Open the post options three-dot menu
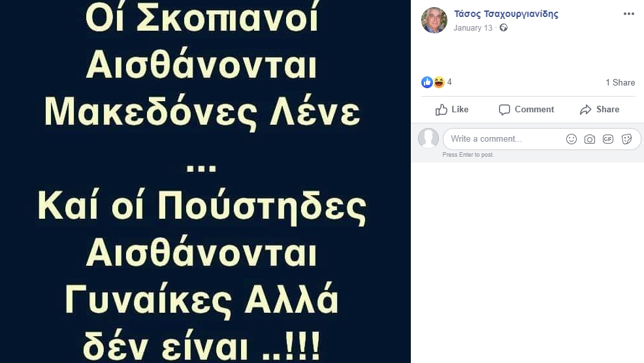The image size is (644, 363). 628,14
